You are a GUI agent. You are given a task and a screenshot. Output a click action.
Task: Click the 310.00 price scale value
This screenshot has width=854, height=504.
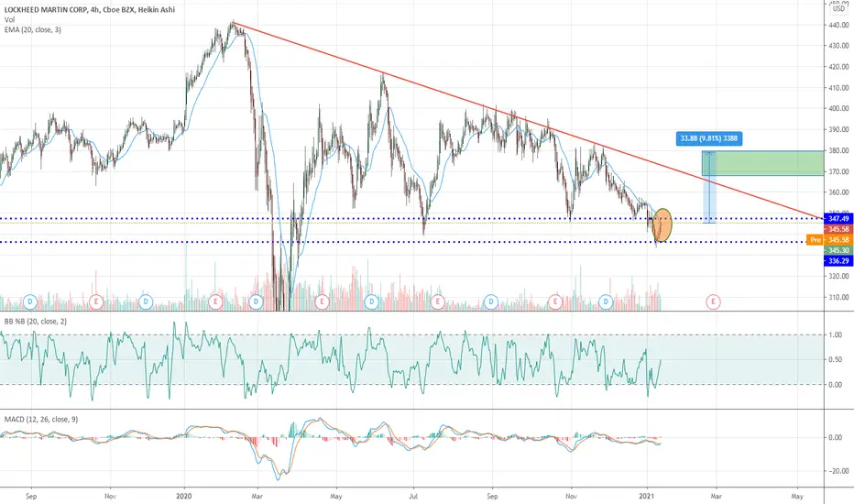pyautogui.click(x=838, y=298)
